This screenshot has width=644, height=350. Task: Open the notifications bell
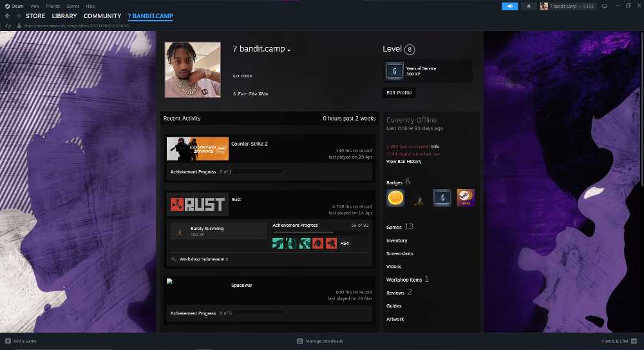[529, 6]
